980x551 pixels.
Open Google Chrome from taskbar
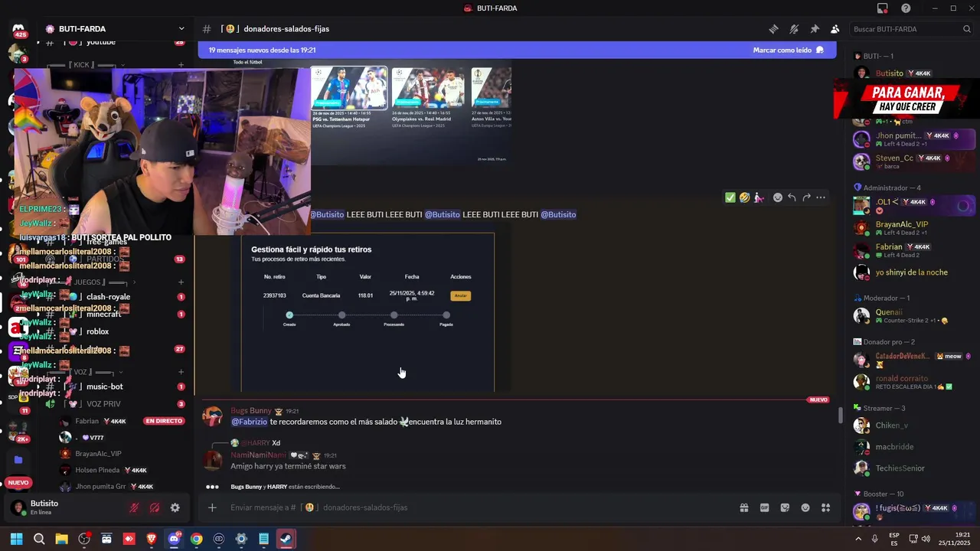pyautogui.click(x=197, y=539)
